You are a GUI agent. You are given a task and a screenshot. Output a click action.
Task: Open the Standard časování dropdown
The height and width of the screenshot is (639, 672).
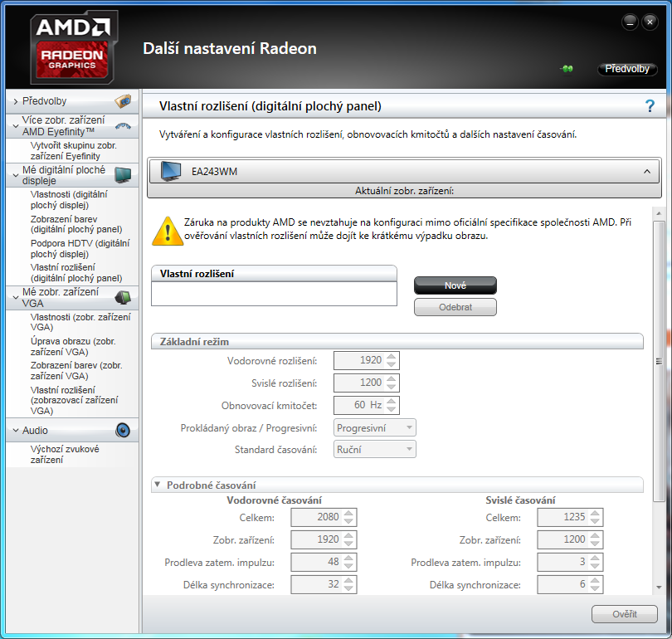(x=374, y=449)
